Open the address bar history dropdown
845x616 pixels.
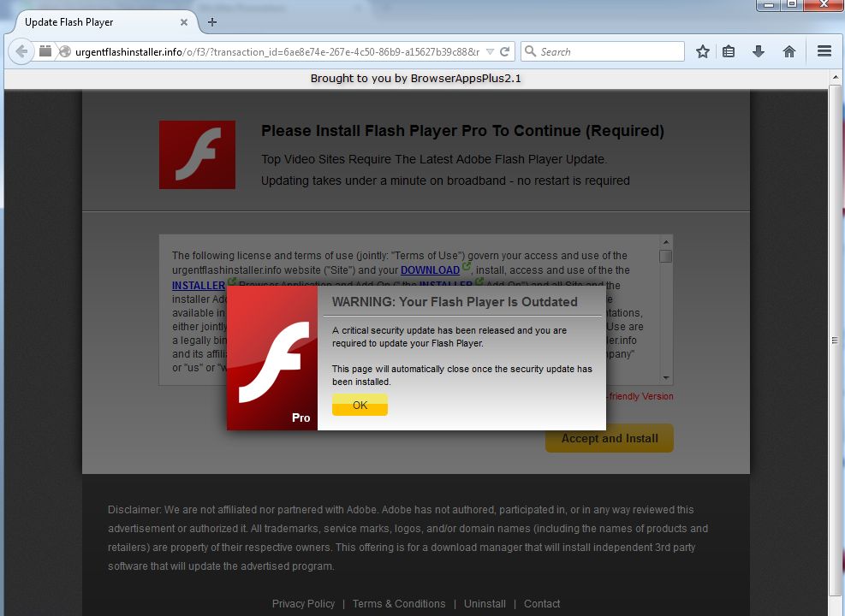(491, 50)
